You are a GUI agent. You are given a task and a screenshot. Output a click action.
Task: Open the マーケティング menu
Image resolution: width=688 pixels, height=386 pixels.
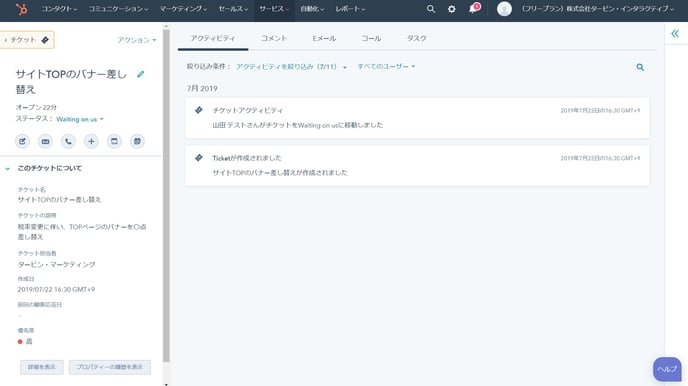183,9
